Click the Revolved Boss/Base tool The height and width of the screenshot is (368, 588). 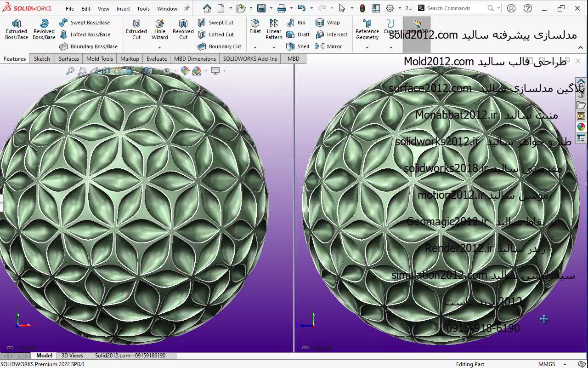click(44, 29)
